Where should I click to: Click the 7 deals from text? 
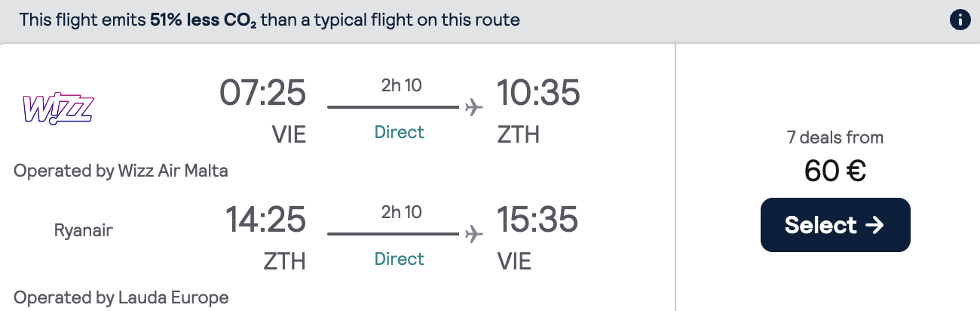[835, 137]
